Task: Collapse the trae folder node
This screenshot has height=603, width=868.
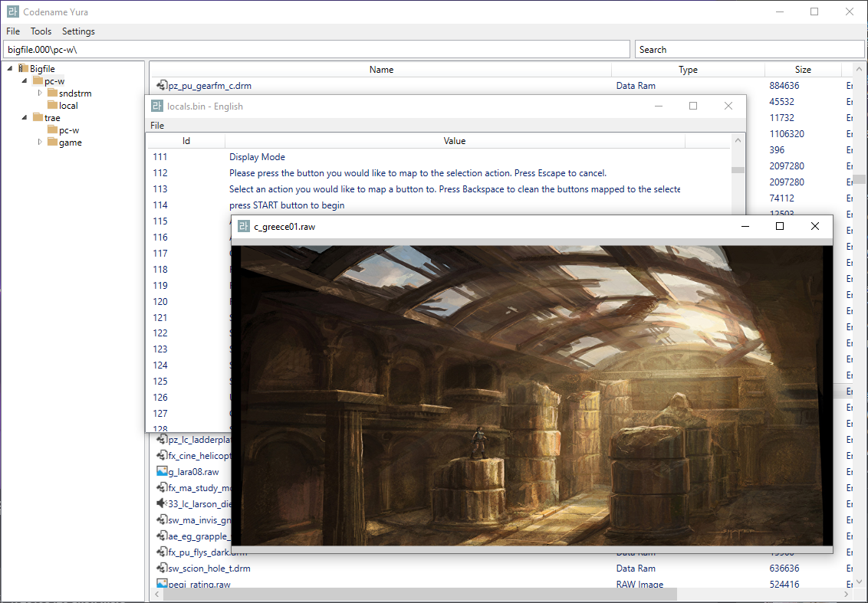Action: pyautogui.click(x=25, y=118)
